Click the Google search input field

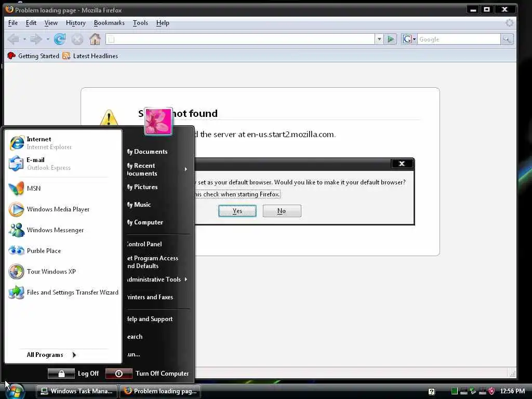pos(459,39)
